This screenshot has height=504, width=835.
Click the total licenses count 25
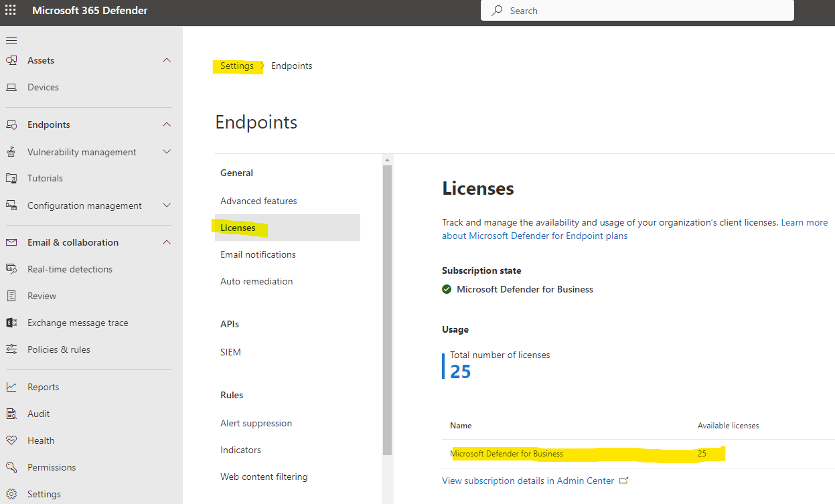tap(461, 371)
